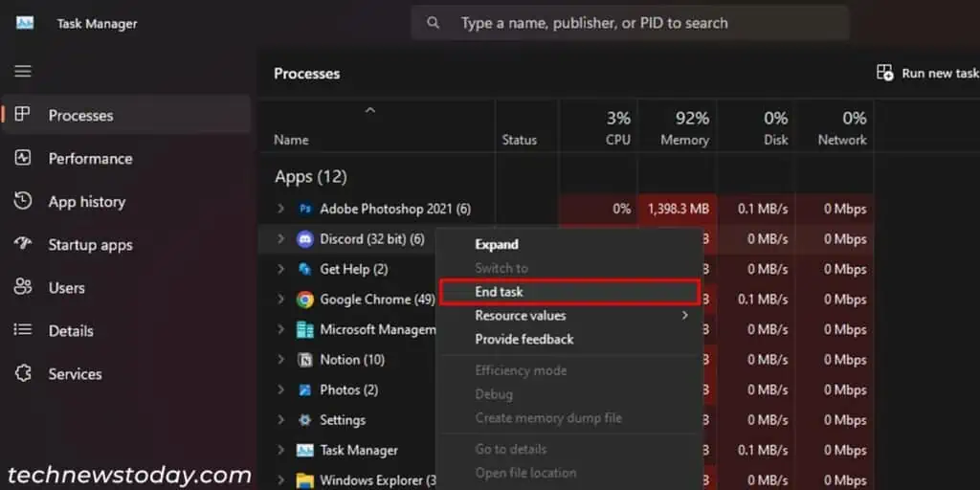The width and height of the screenshot is (980, 490).
Task: Expand the Task Manager process row
Action: point(280,450)
